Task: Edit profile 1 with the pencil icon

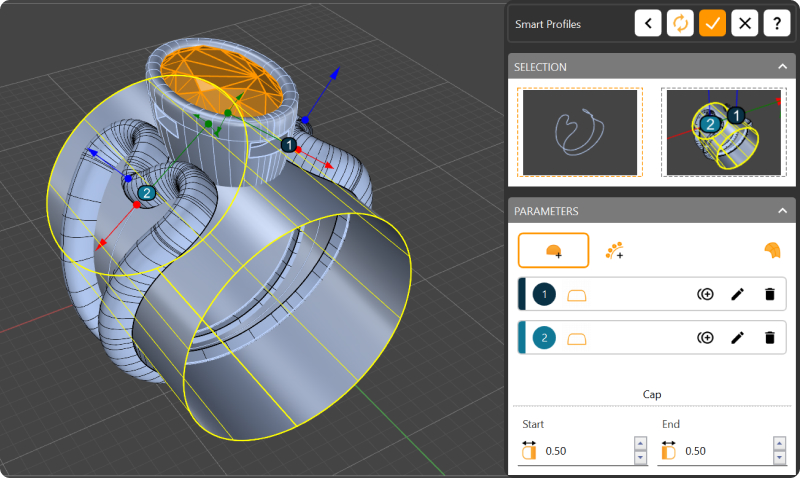Action: click(x=738, y=294)
